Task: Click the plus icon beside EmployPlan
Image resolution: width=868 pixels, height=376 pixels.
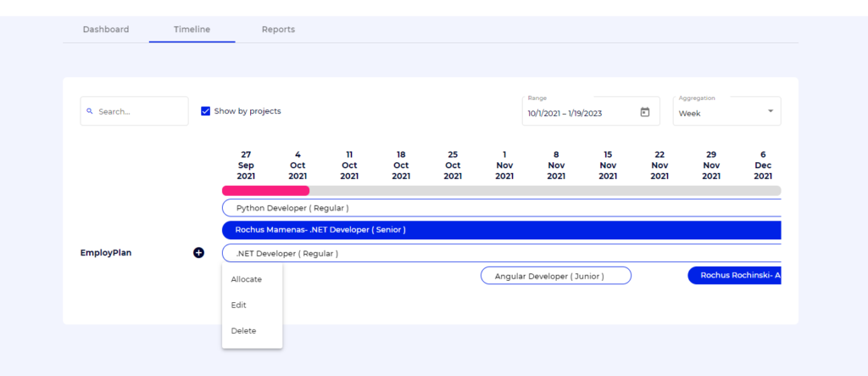Action: point(198,253)
